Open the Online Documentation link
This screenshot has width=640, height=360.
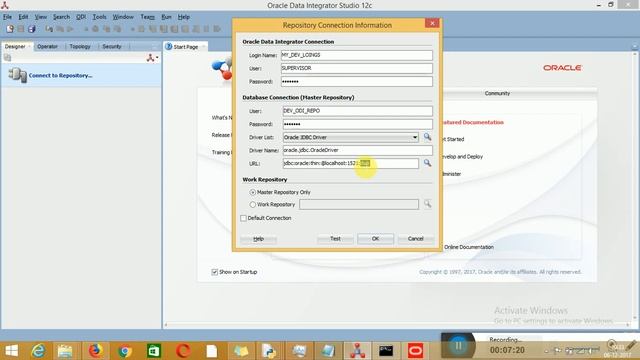(x=469, y=247)
